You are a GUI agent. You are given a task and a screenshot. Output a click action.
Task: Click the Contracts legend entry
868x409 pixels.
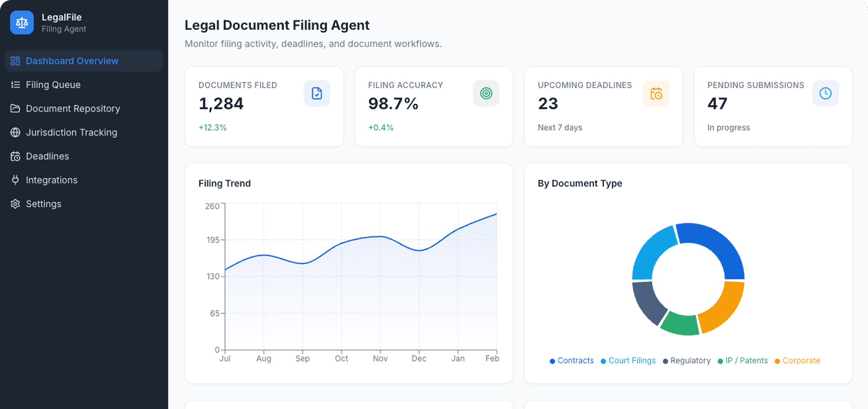(572, 360)
